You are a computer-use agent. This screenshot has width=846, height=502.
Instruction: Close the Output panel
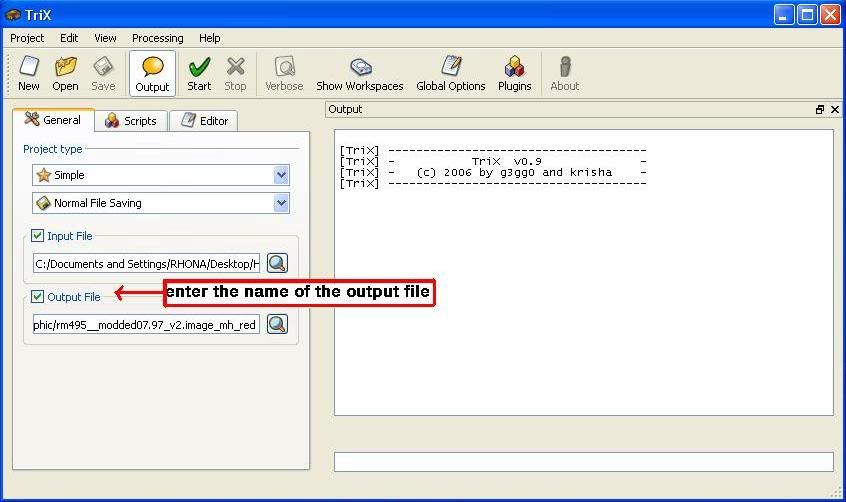pyautogui.click(x=835, y=110)
